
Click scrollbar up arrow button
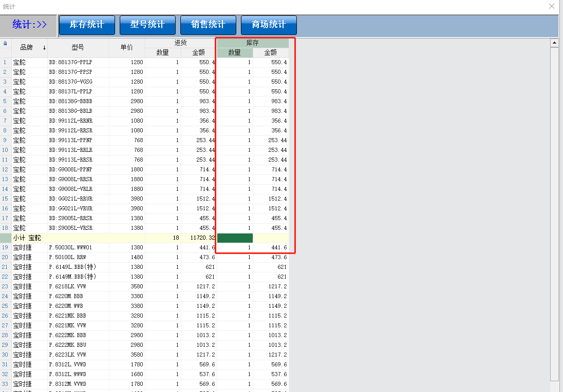[554, 43]
